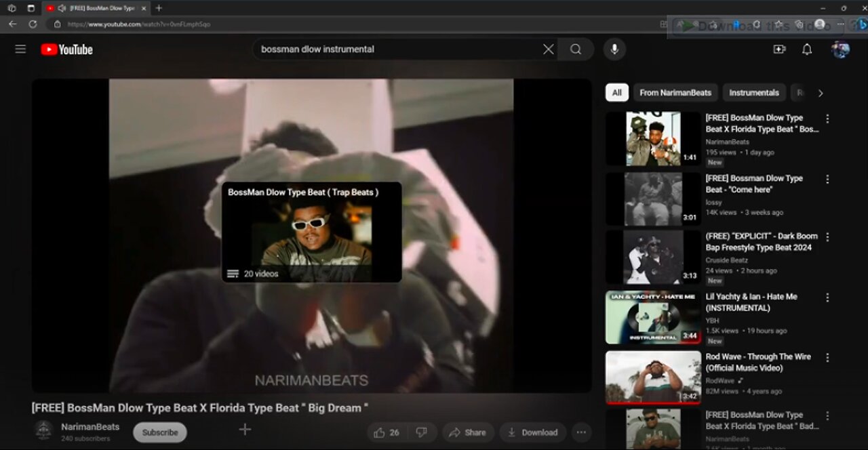Click the 240 subscribers text

(85, 438)
